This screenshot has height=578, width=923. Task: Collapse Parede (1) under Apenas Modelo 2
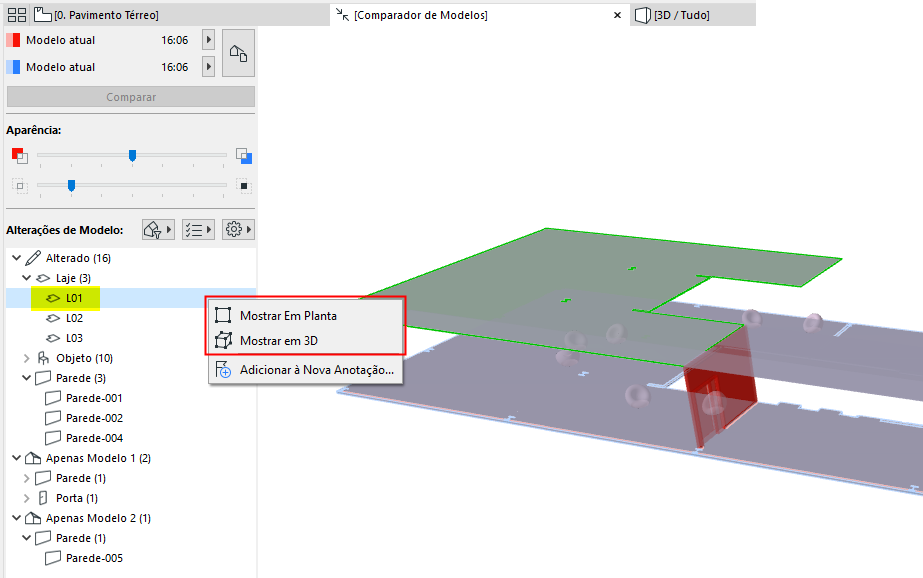click(26, 538)
